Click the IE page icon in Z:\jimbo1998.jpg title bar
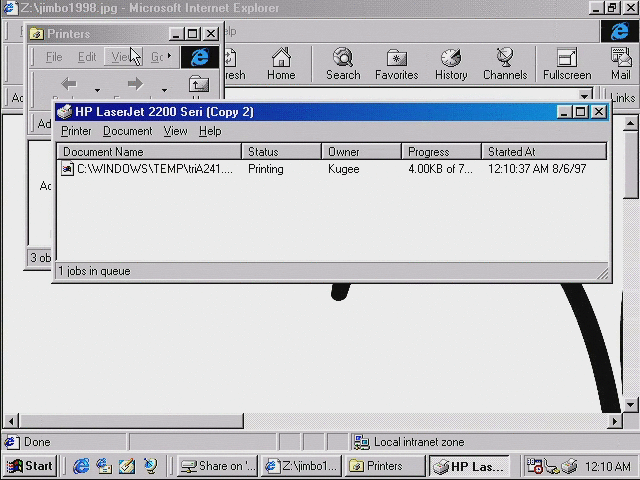The height and width of the screenshot is (480, 640). 10,8
